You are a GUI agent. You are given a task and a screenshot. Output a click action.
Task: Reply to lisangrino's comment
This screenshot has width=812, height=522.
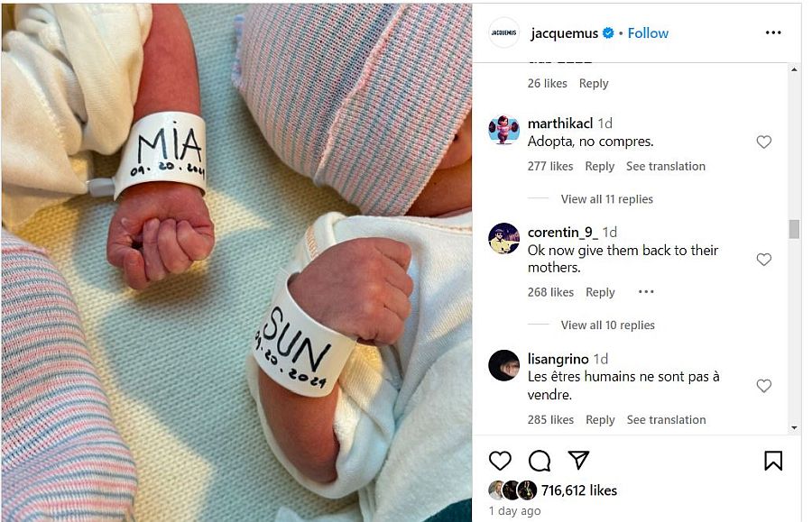pyautogui.click(x=600, y=419)
